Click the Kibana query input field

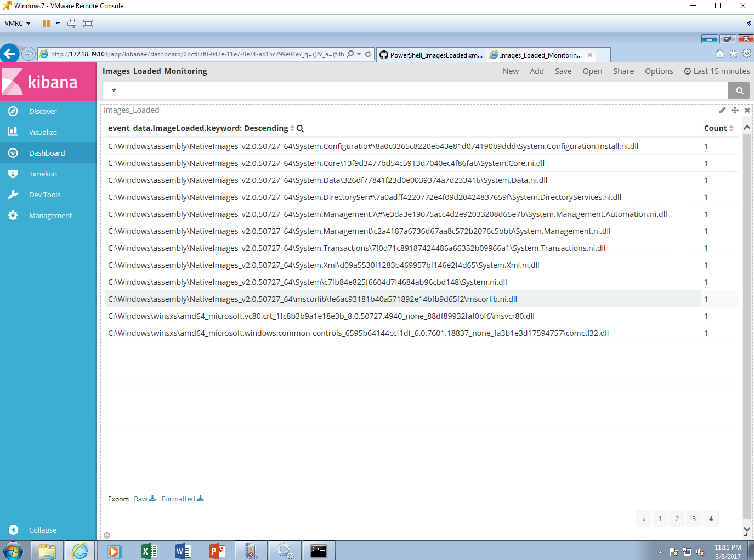[x=415, y=90]
